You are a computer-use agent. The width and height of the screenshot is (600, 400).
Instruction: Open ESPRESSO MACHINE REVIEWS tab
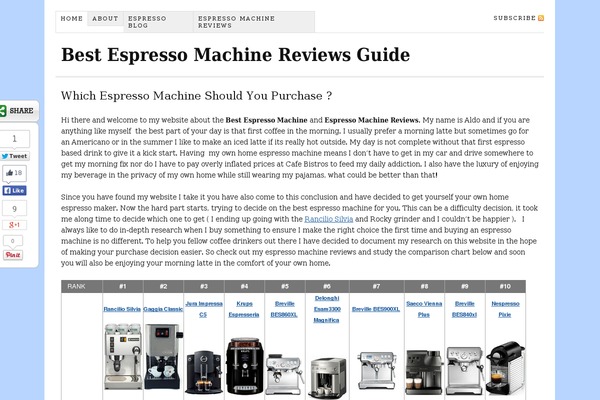pyautogui.click(x=254, y=22)
